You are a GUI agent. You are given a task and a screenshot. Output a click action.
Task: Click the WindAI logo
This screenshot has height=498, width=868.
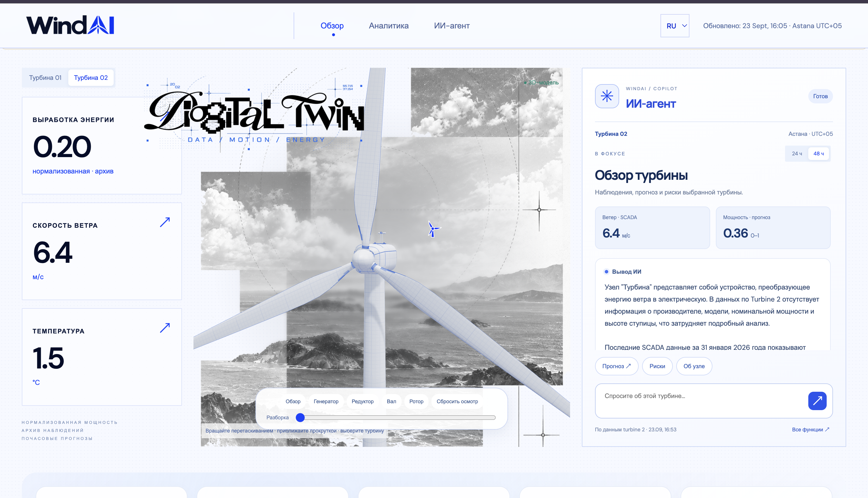coord(70,25)
